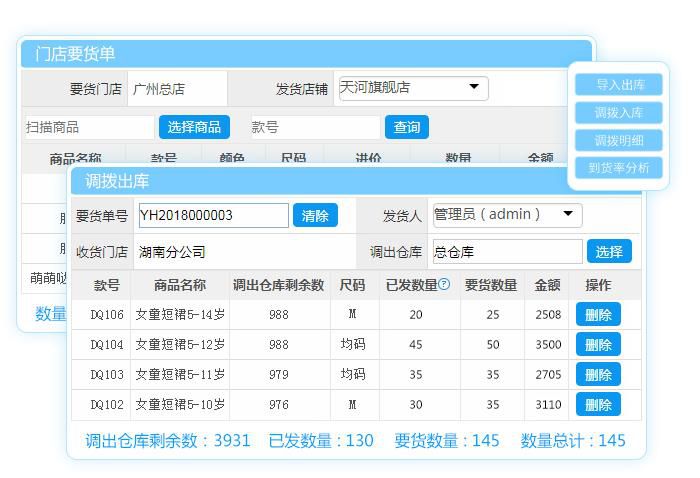
Task: Remove the DQ103 item with 删除
Action: [598, 374]
